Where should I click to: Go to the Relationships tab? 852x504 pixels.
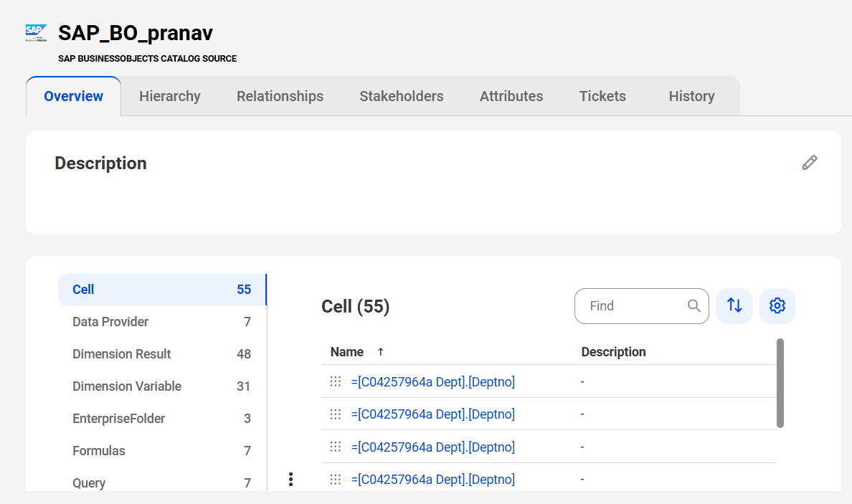tap(280, 96)
